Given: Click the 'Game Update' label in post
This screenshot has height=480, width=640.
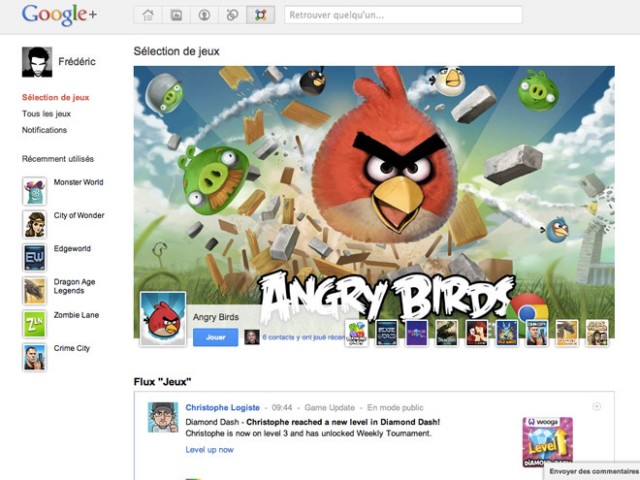Looking at the screenshot, I should (329, 407).
